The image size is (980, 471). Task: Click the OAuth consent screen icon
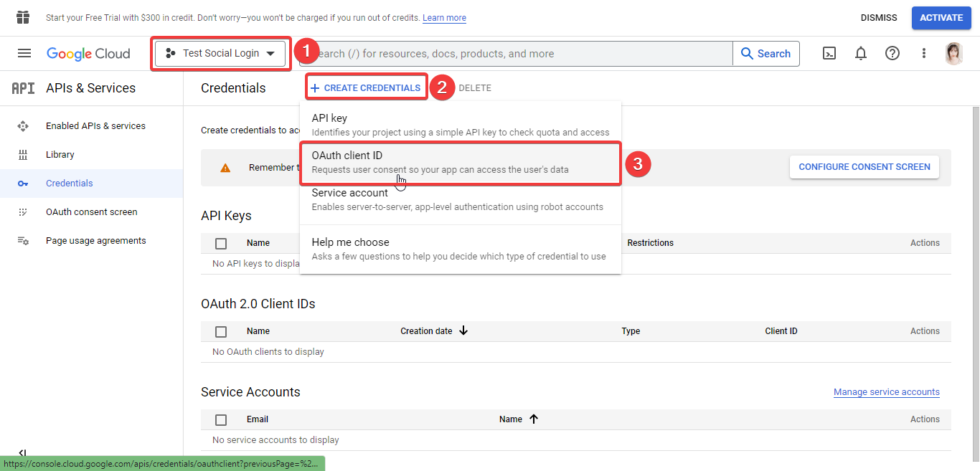pos(23,212)
